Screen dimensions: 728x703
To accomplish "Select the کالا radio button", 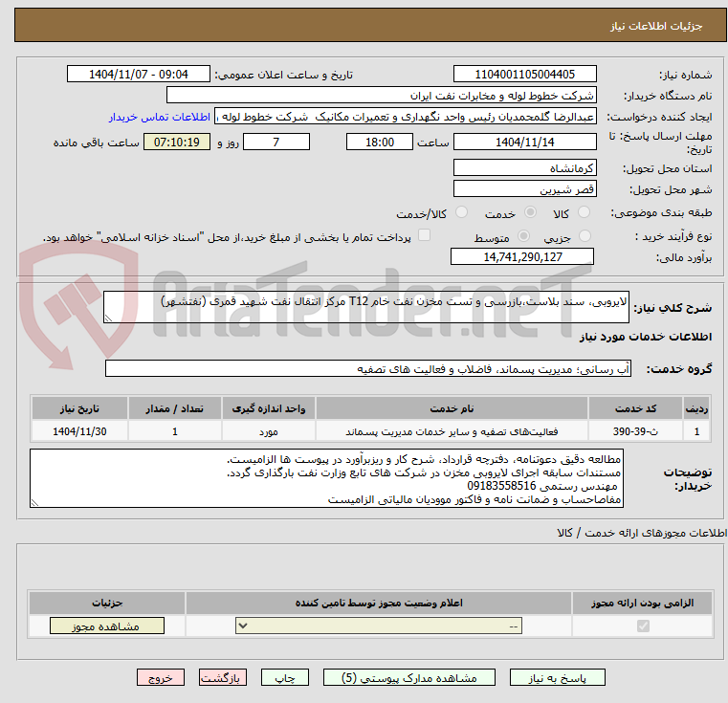I will [x=585, y=212].
